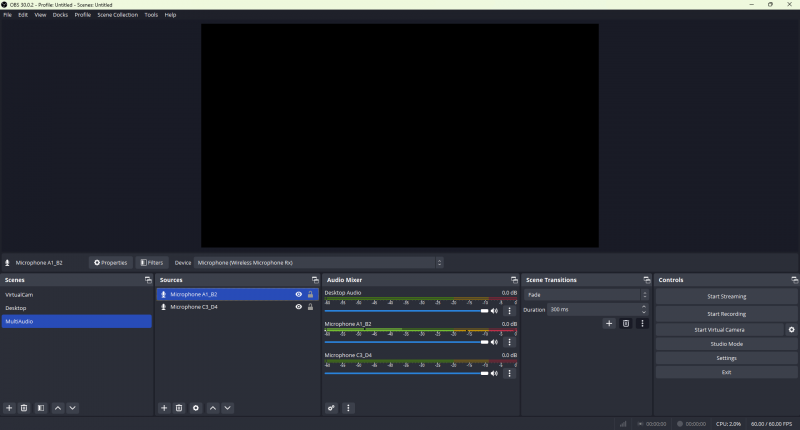Screen dimensions: 800x430
Task: Open the Profile menu
Action: click(x=83, y=15)
